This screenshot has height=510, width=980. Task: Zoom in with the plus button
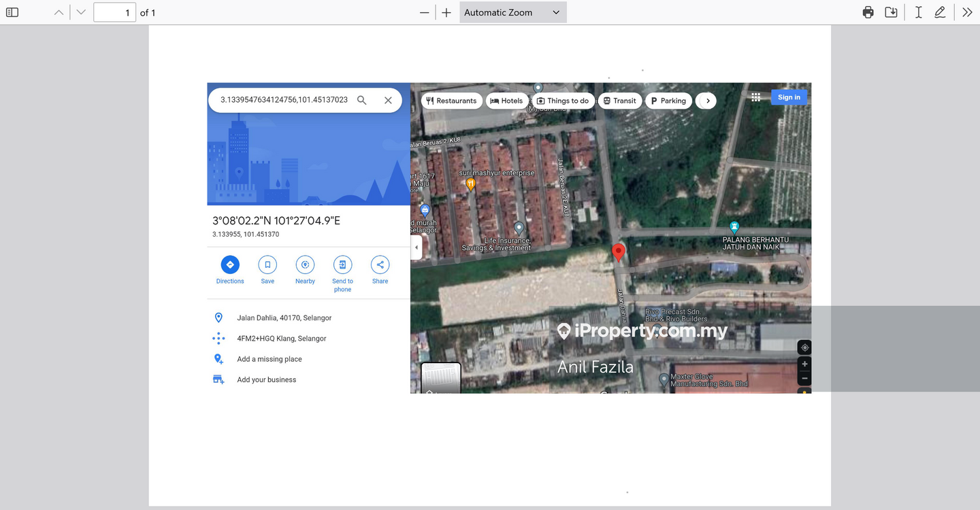point(446,12)
